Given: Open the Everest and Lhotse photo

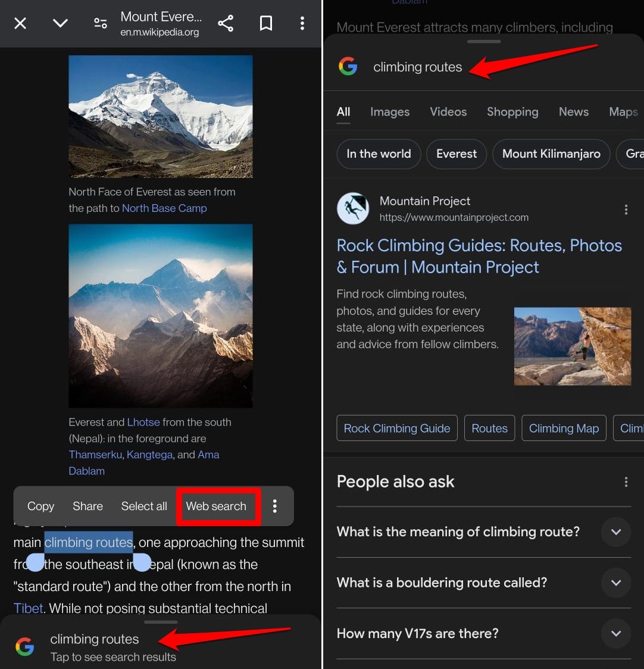Looking at the screenshot, I should point(161,315).
